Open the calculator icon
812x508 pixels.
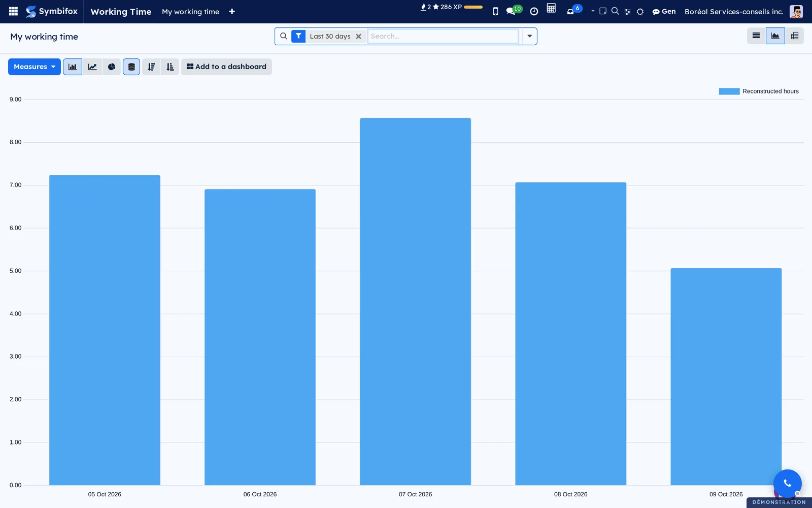click(x=551, y=8)
